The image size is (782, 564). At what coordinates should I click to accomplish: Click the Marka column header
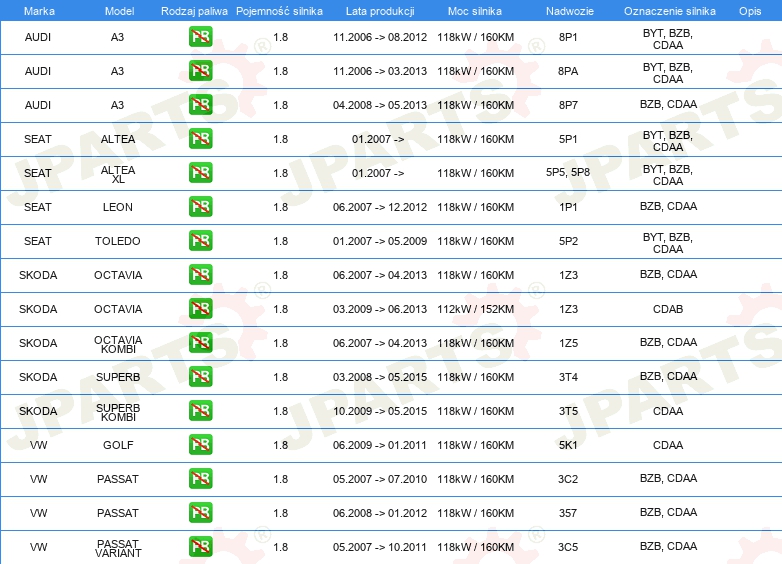[x=39, y=11]
